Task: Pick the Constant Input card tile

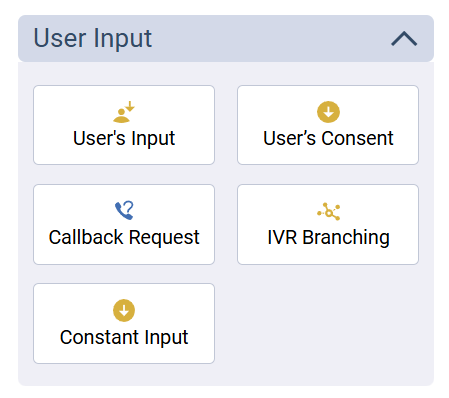Action: click(x=124, y=323)
